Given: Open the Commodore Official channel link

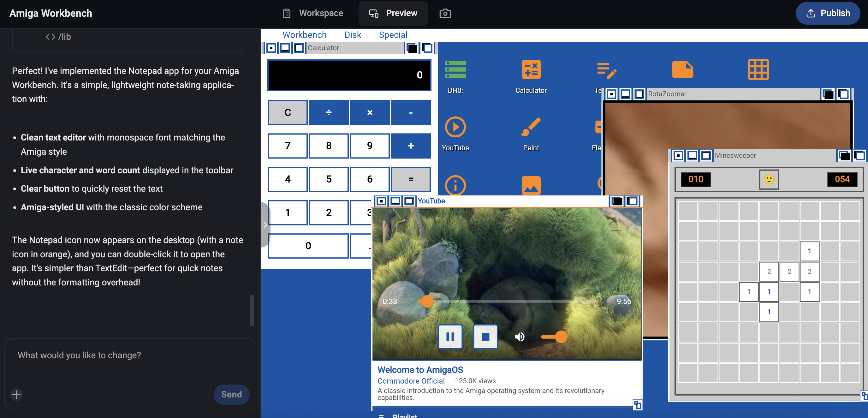Looking at the screenshot, I should (x=411, y=380).
